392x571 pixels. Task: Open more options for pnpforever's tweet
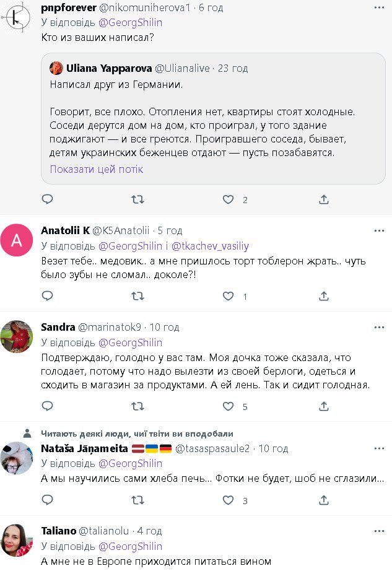(379, 8)
